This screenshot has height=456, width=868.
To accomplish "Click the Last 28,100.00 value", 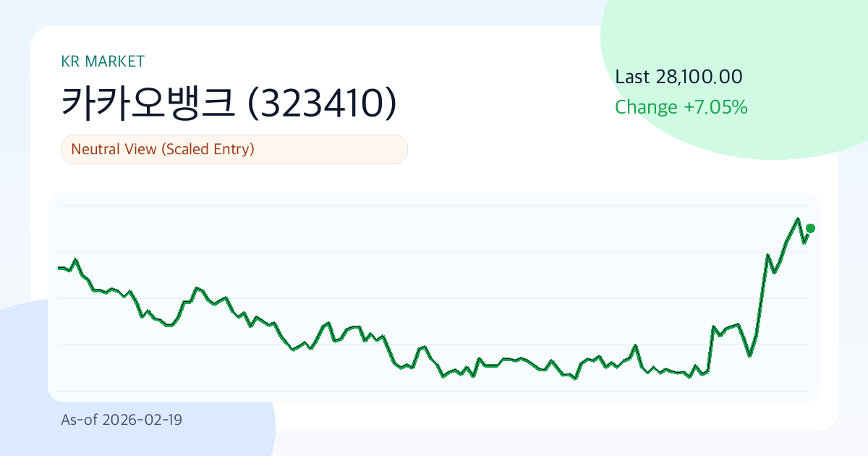I will click(678, 77).
